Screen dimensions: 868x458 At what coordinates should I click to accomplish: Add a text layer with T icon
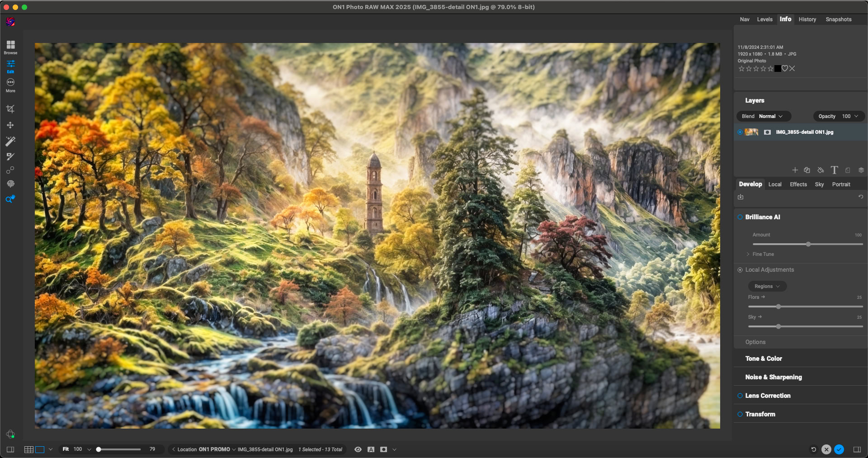tap(834, 170)
